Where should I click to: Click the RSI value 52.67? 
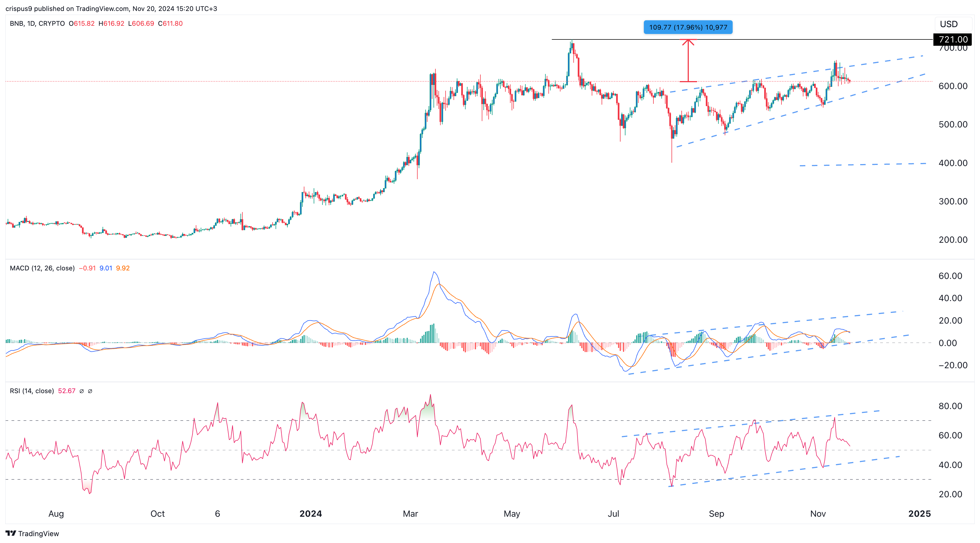pos(67,391)
